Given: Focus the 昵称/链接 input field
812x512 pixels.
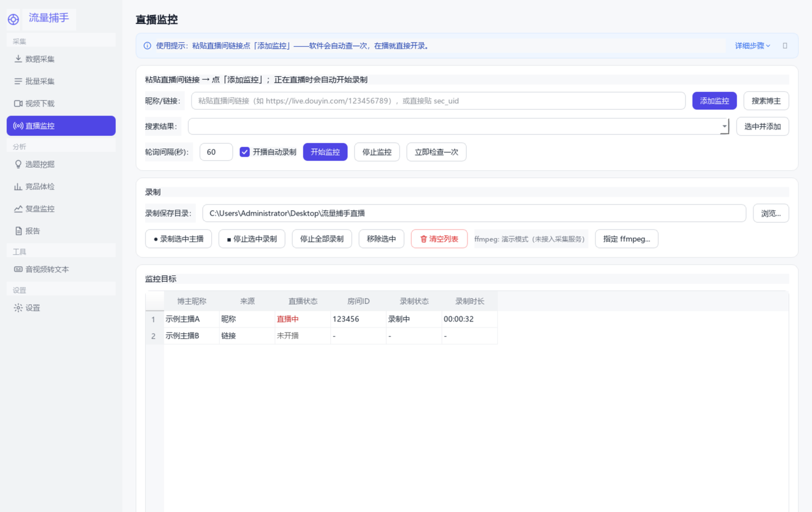Looking at the screenshot, I should (x=438, y=101).
